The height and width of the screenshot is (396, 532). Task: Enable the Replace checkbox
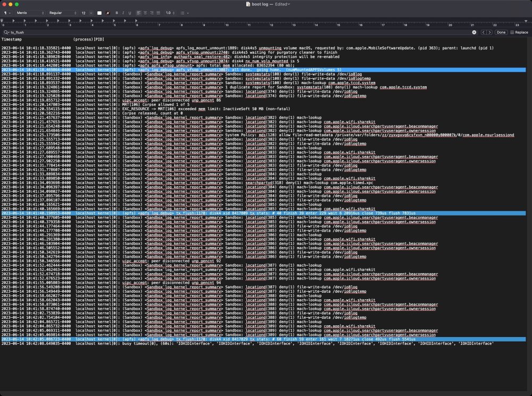[x=512, y=32]
